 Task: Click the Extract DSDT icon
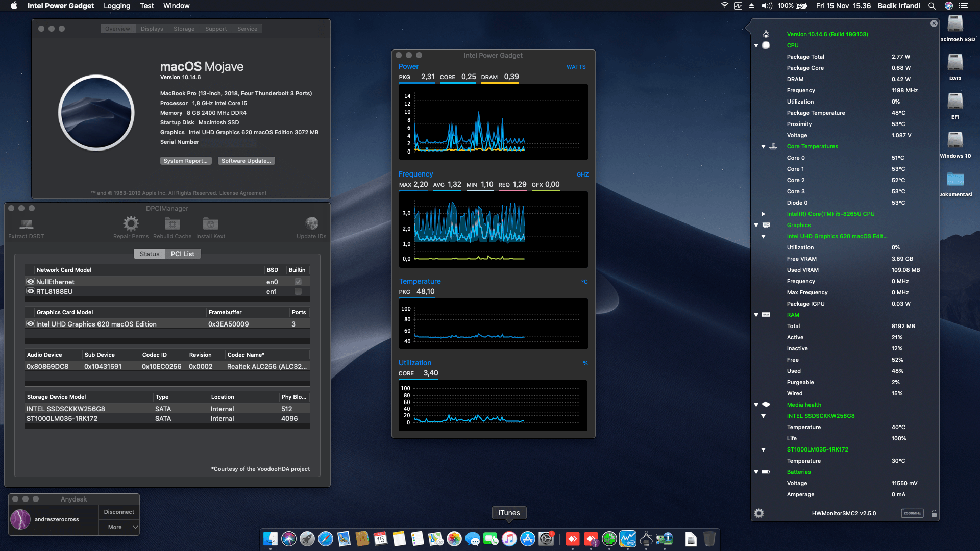pos(26,223)
